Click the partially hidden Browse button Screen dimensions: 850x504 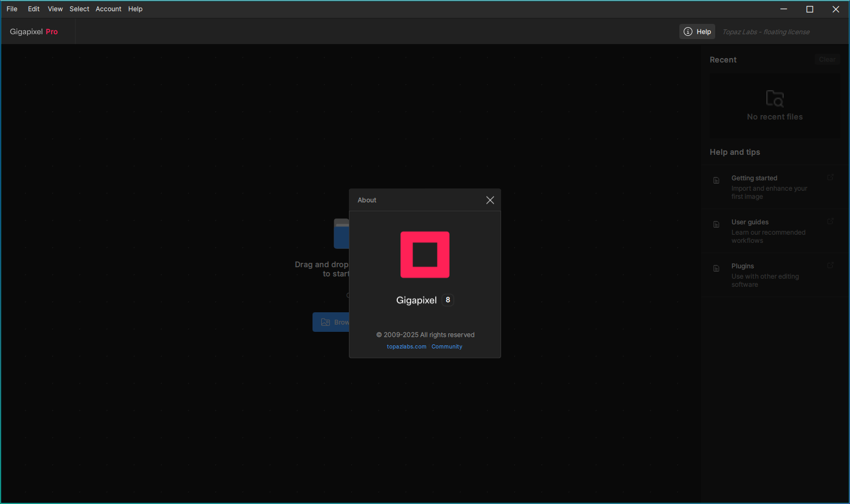point(330,322)
